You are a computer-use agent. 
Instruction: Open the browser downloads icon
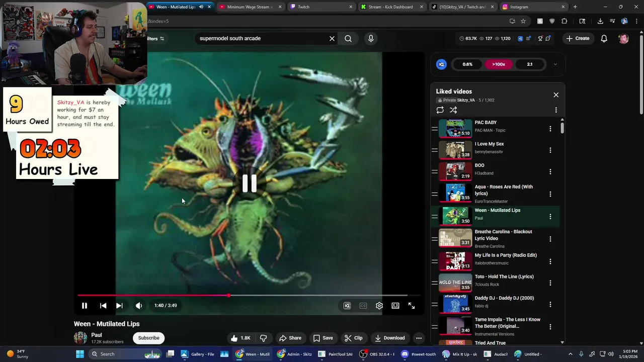[x=600, y=21]
